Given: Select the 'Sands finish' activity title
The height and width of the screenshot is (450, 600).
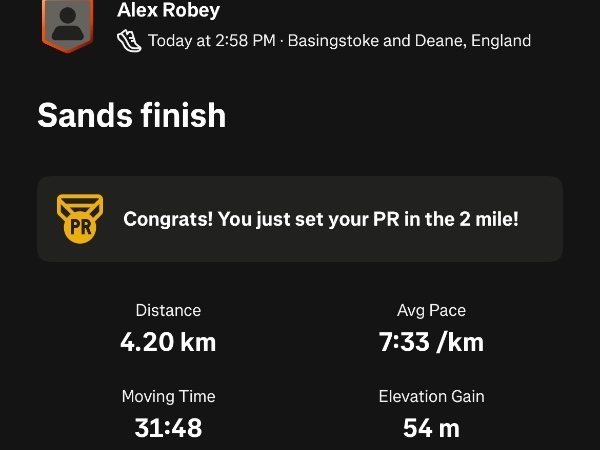Looking at the screenshot, I should (132, 116).
